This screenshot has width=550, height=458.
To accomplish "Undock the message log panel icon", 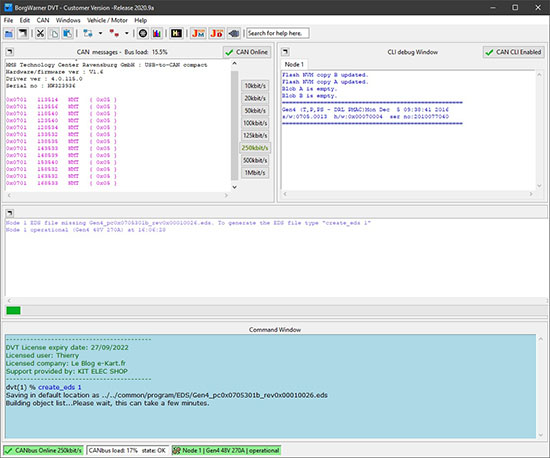I will [10, 213].
